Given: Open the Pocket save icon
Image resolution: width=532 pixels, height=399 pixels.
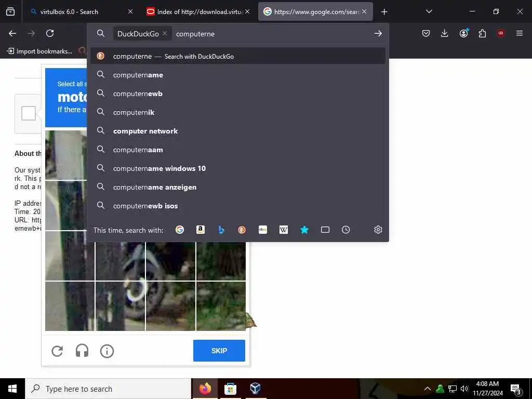Looking at the screenshot, I should (426, 33).
